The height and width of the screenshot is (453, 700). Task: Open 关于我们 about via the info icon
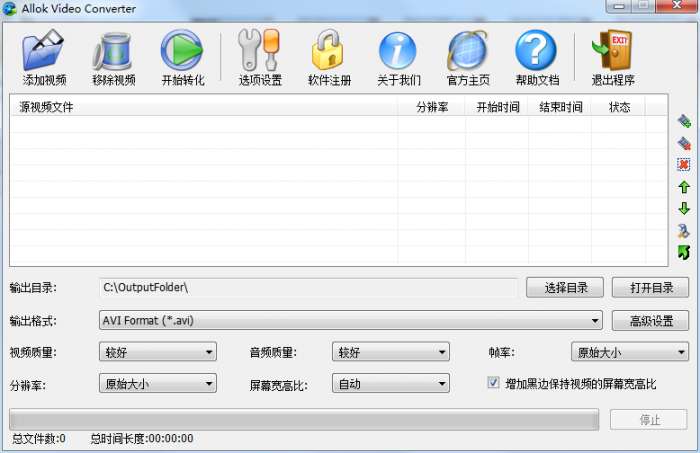coord(398,50)
